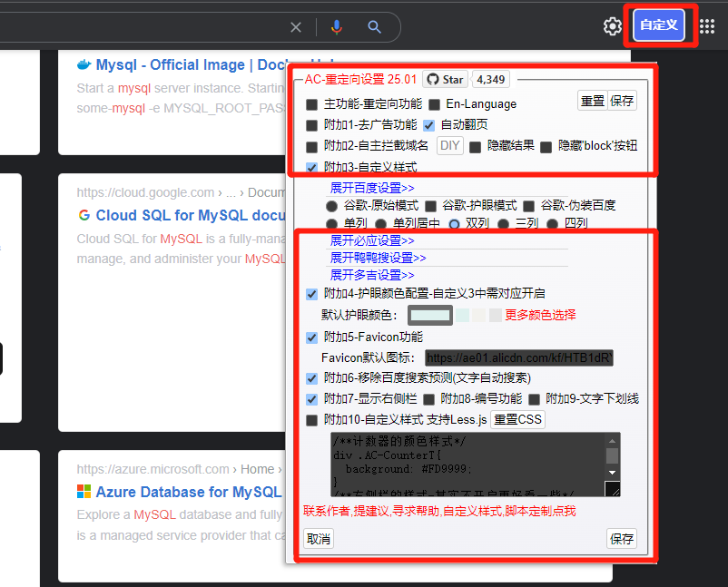
Task: Enable the En-Language checkbox
Action: [434, 104]
